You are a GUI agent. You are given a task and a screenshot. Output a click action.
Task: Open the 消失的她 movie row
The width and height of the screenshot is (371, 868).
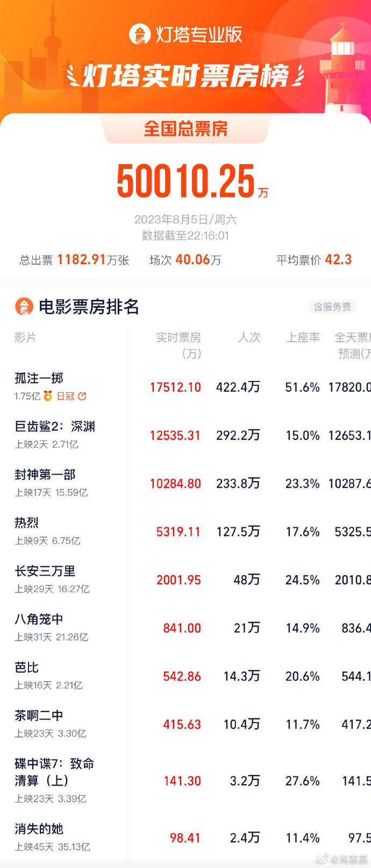point(185,837)
